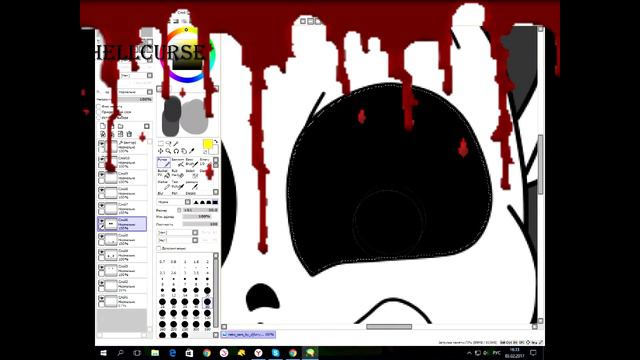This screenshot has width=640, height=360.
Task: Select brush size preset 120
Action: (207, 314)
